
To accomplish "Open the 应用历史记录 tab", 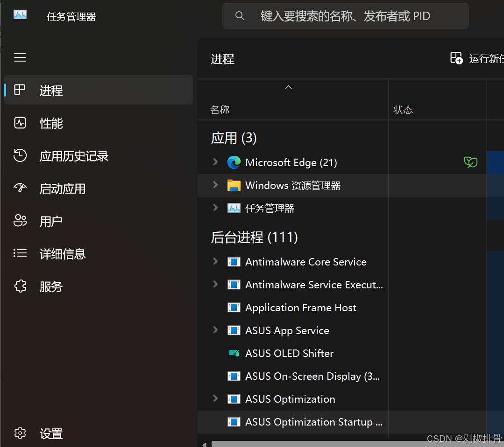I will [x=99, y=156].
